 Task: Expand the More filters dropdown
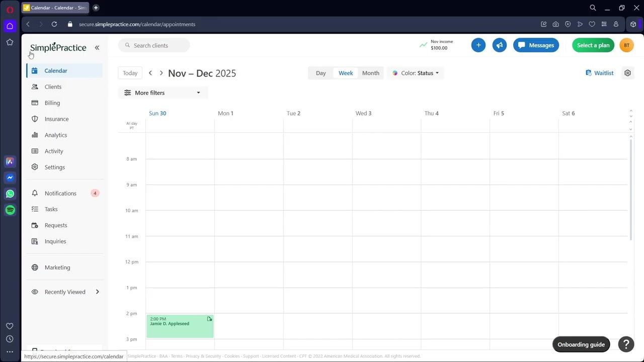[x=163, y=93]
